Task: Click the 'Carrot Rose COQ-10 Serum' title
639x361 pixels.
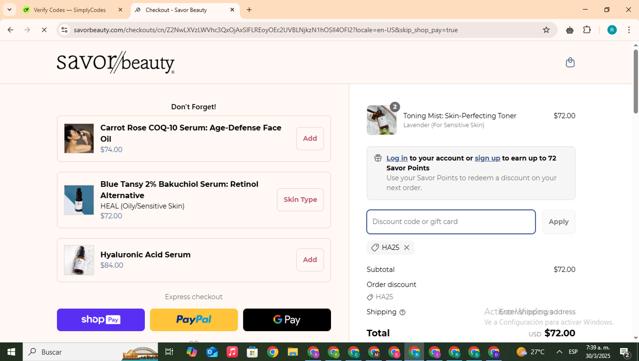Action: [191, 133]
